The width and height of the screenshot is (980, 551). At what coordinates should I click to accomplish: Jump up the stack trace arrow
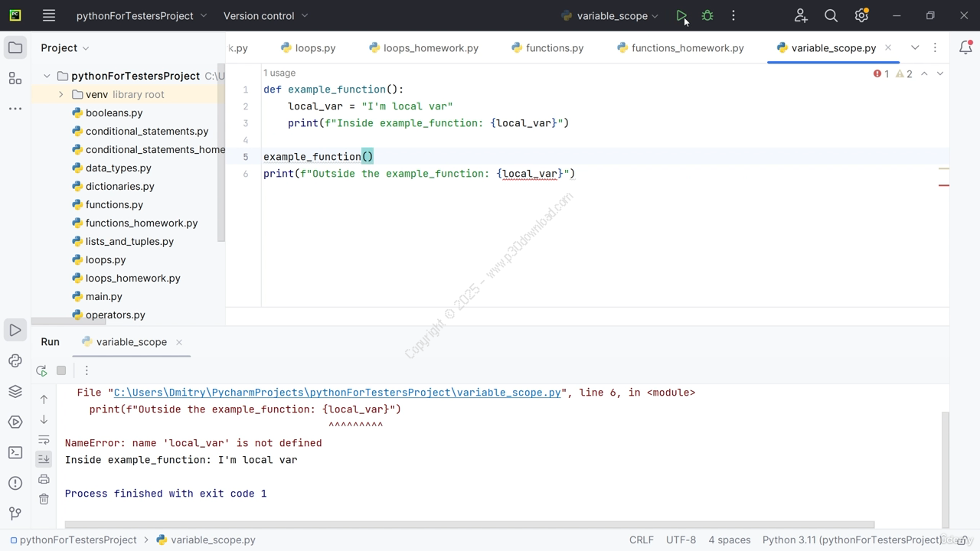click(x=44, y=399)
